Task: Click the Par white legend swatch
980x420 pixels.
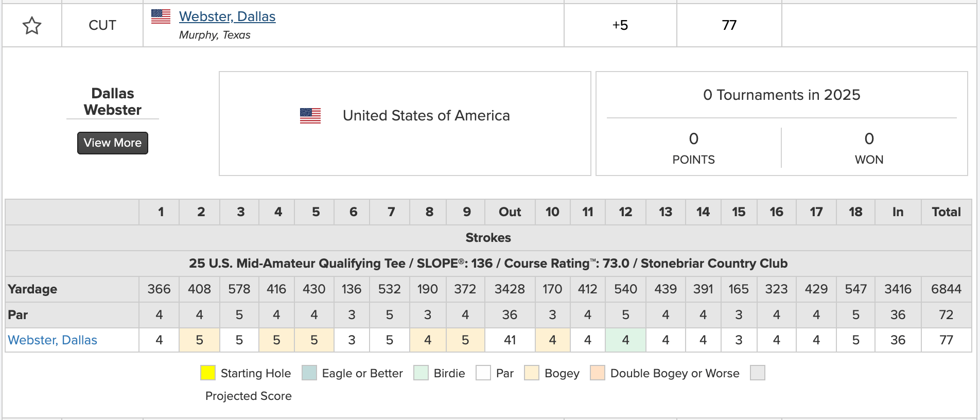Action: [483, 373]
